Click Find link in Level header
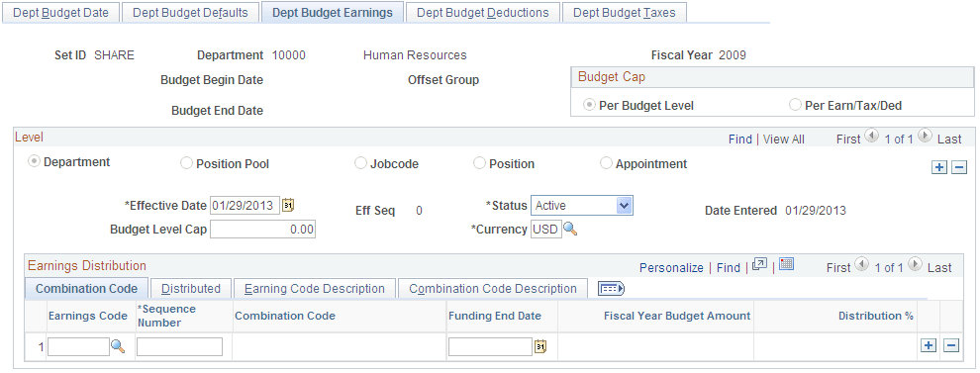This screenshot has width=980, height=373. click(740, 140)
